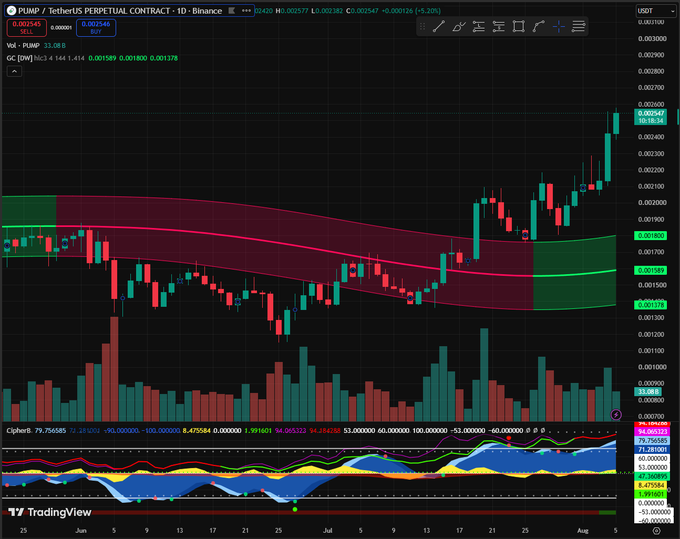Activate the blue crosshair cursor tool
The image size is (680, 539).
pyautogui.click(x=559, y=26)
